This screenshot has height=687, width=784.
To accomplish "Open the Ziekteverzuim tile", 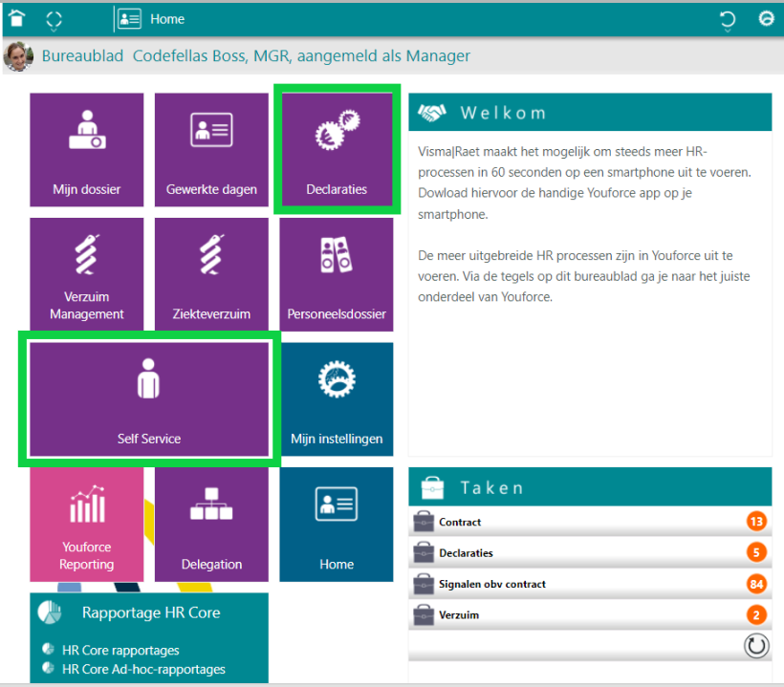I will tap(211, 274).
